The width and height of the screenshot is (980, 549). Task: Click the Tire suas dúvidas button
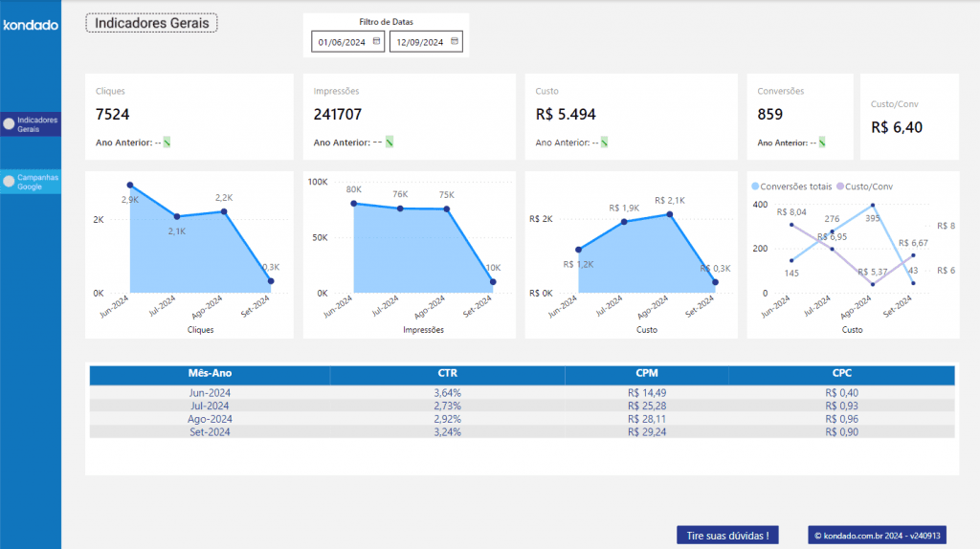pos(727,536)
